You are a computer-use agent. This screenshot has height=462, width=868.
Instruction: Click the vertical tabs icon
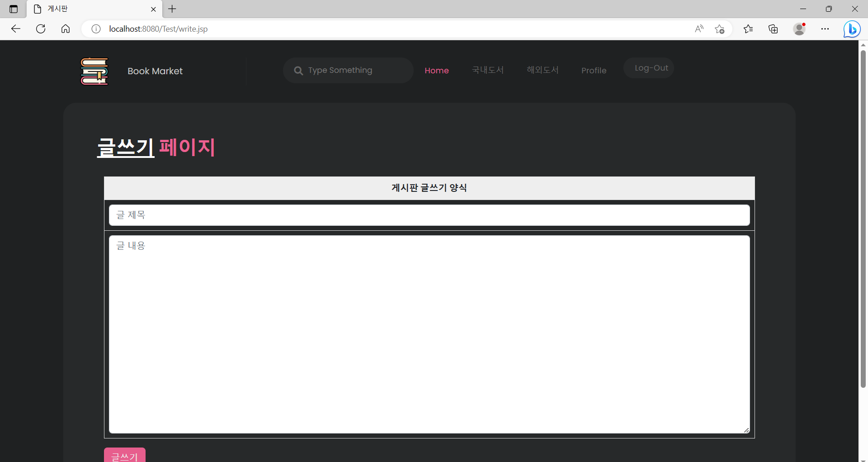coord(13,9)
